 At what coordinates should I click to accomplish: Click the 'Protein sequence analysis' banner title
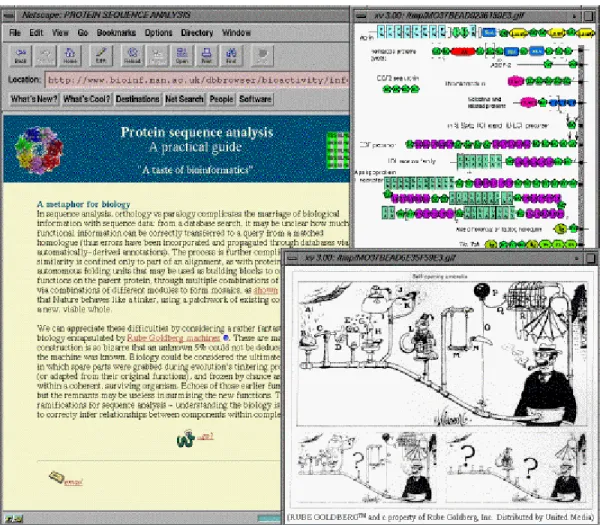[197, 132]
